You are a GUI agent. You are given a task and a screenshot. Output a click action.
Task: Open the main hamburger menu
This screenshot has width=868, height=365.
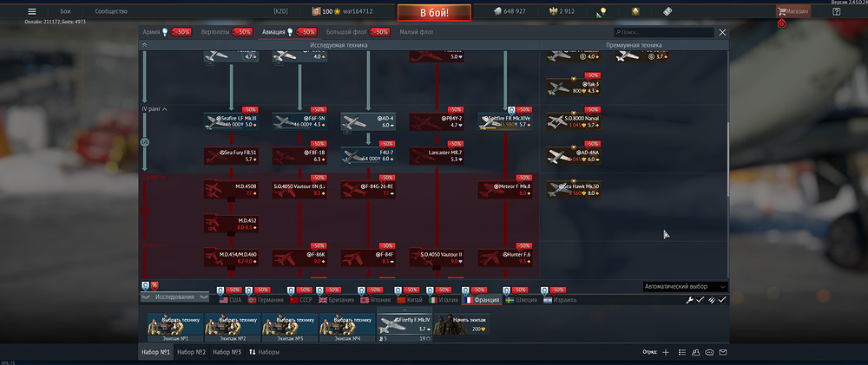pyautogui.click(x=32, y=11)
